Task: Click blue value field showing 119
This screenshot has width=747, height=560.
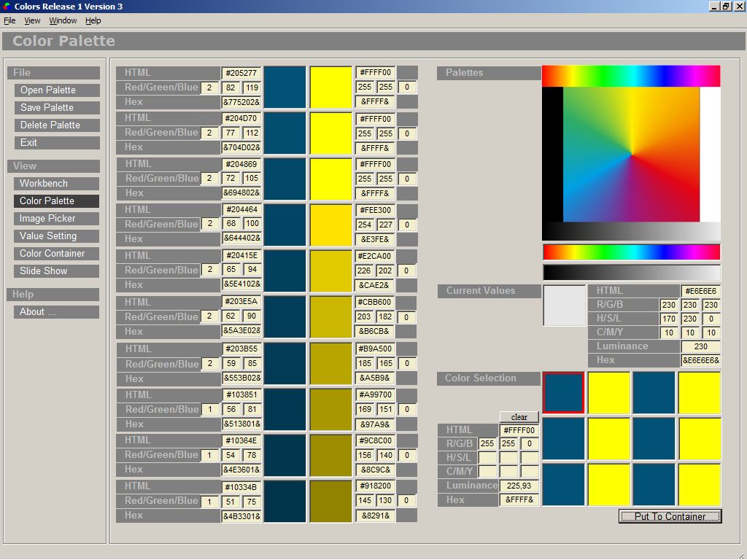Action: [x=252, y=87]
